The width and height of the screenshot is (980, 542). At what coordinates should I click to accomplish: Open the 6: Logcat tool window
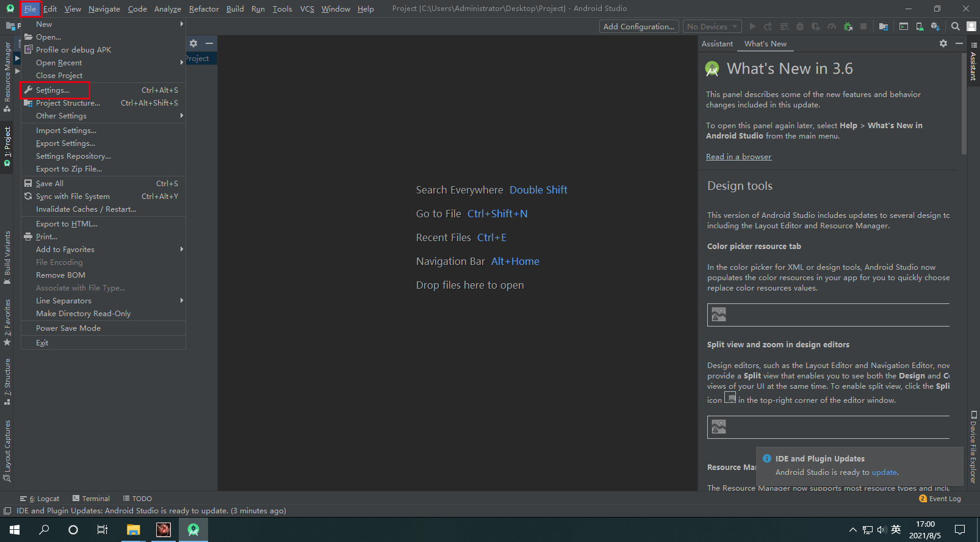click(40, 499)
